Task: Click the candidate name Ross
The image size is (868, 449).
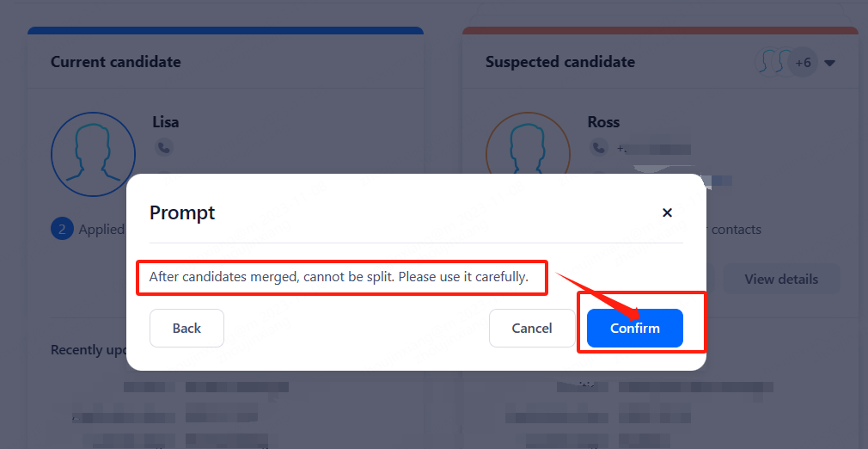Action: point(603,121)
